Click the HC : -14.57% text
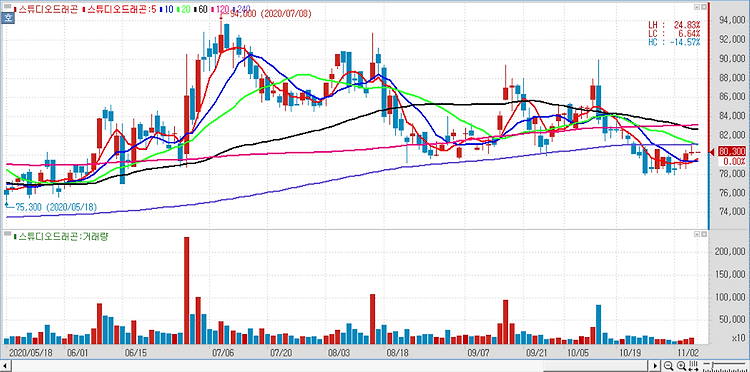Screen dimensions: 750x372 [674, 42]
